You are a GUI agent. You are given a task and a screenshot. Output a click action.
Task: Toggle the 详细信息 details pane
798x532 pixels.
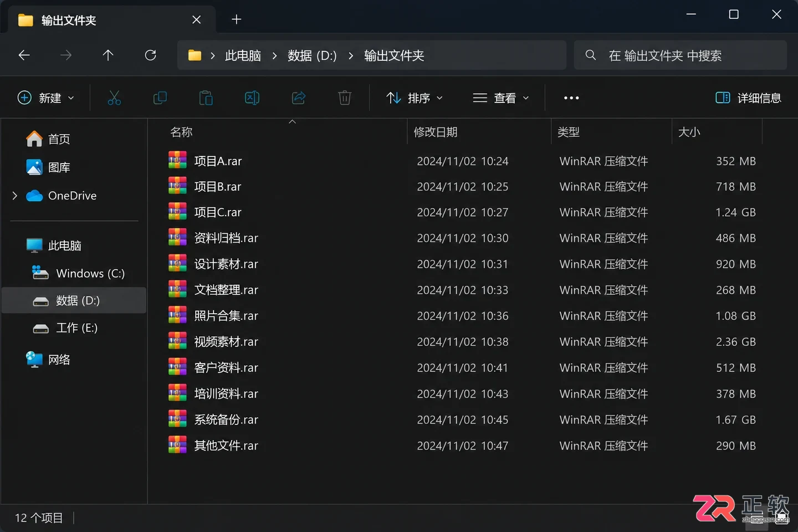tap(748, 98)
